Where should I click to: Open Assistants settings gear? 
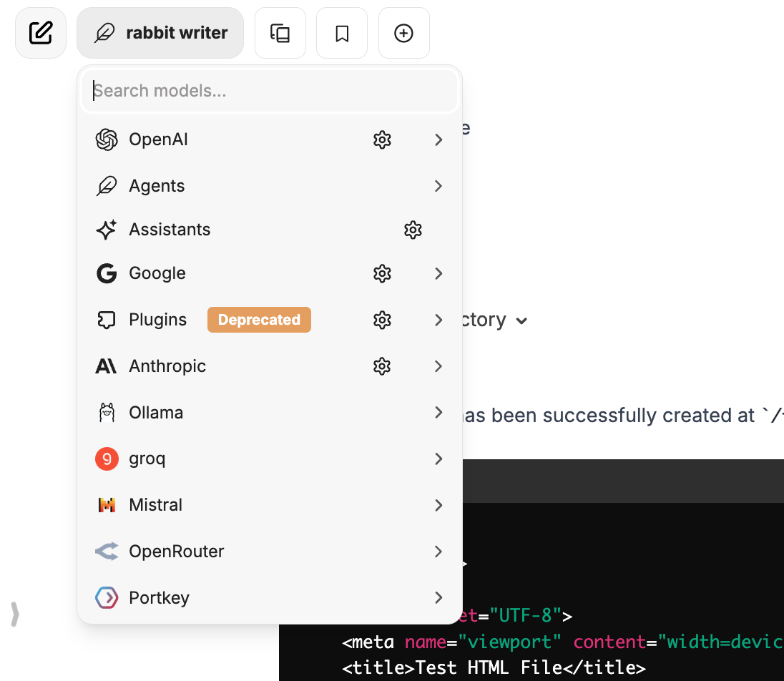coord(413,230)
